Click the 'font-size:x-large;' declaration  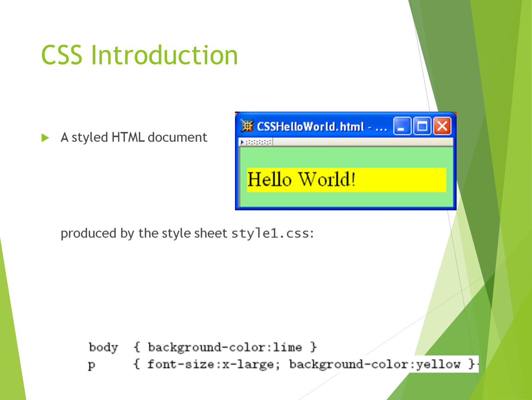[214, 364]
